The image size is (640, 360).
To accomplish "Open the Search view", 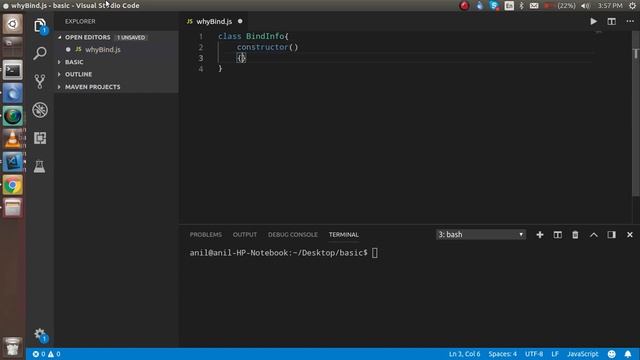I will point(40,53).
